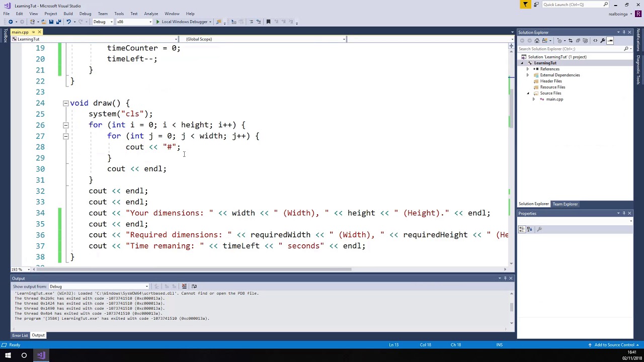This screenshot has width=644, height=362.
Task: Open the Show output from dropdown
Action: pyautogui.click(x=99, y=287)
